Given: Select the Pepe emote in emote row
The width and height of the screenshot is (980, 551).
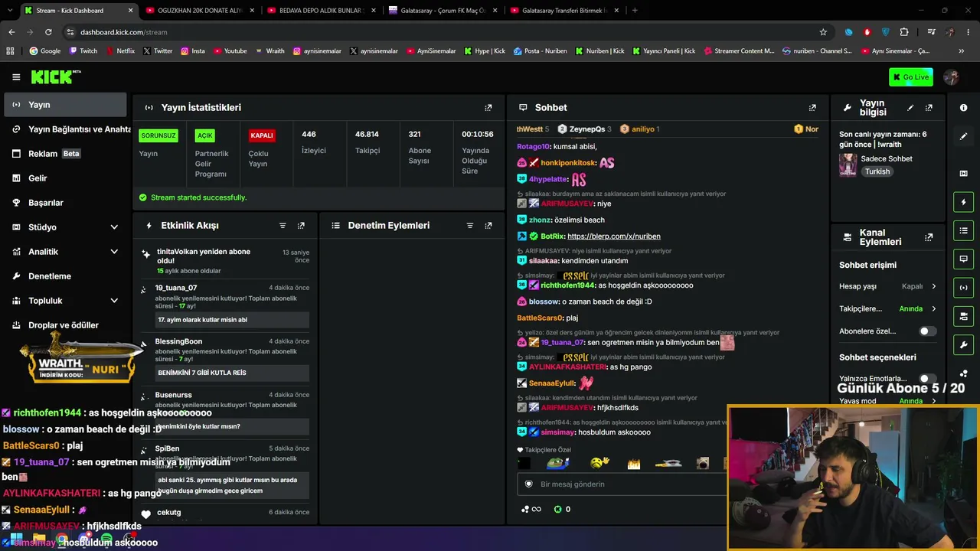Looking at the screenshot, I should (558, 463).
